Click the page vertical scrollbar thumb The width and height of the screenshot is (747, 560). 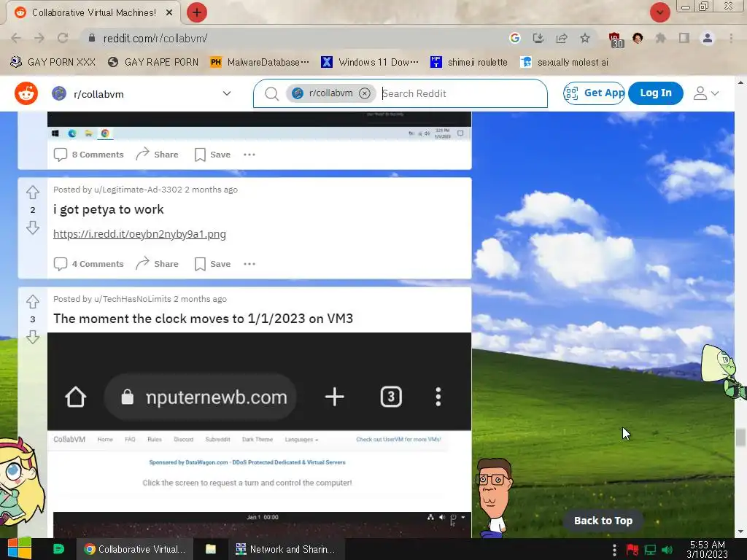(740, 437)
